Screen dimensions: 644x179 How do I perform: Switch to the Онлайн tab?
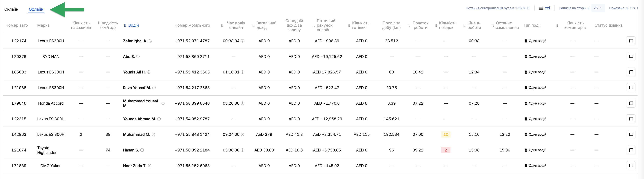11,9
